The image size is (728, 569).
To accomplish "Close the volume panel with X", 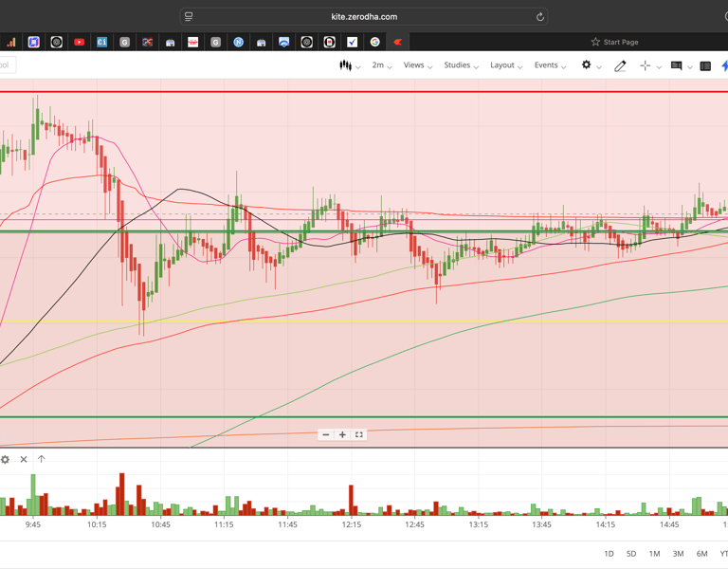I will coord(23,459).
